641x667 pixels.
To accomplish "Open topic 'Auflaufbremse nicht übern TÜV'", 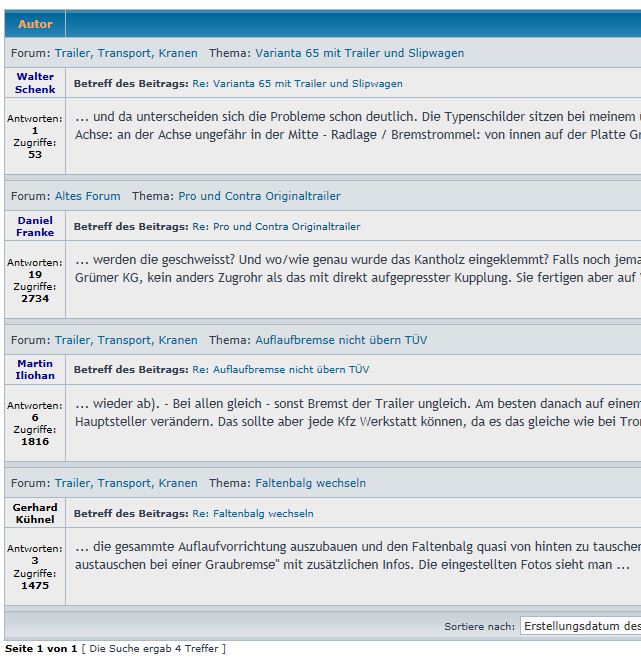I will [341, 340].
